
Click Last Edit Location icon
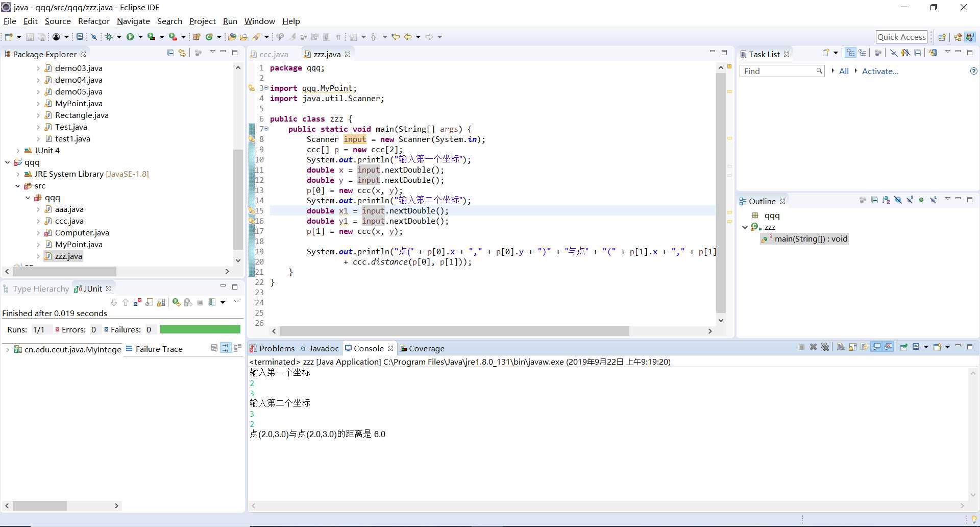pyautogui.click(x=396, y=37)
